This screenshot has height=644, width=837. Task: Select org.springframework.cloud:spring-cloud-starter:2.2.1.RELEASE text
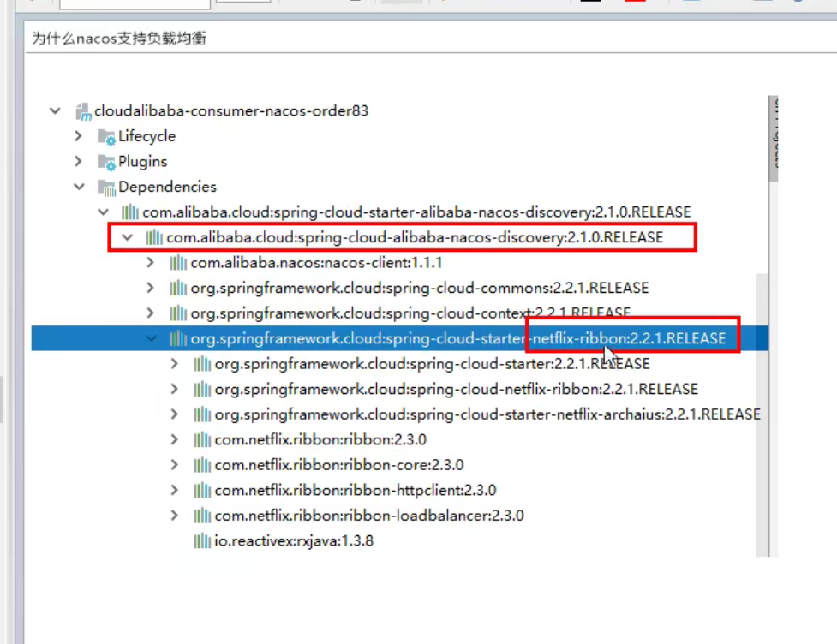[x=432, y=364]
